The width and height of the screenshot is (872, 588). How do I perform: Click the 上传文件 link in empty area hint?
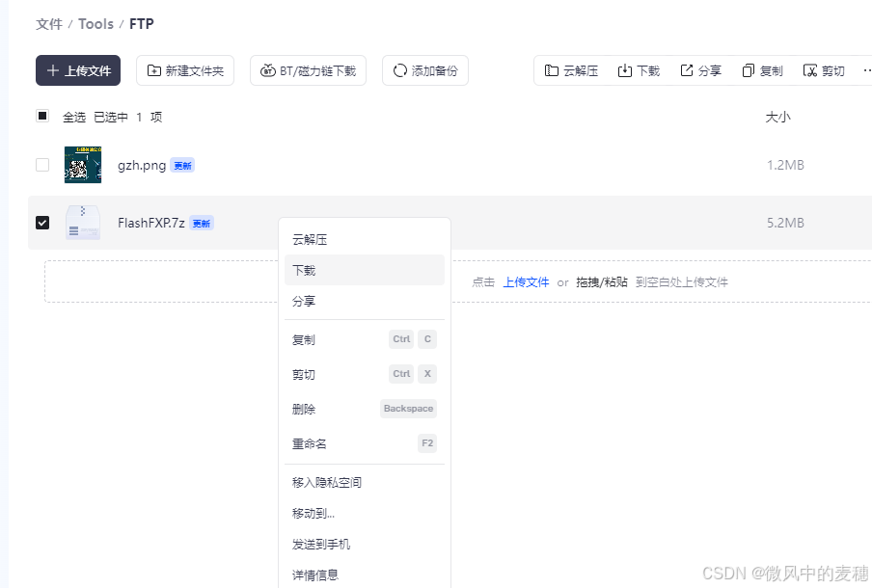(526, 281)
